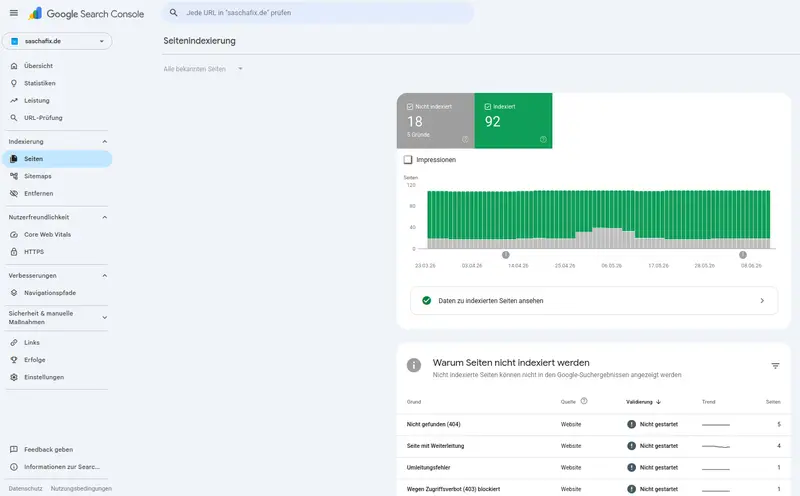Open the Datenschutz link
The width and height of the screenshot is (800, 496).
(x=26, y=488)
